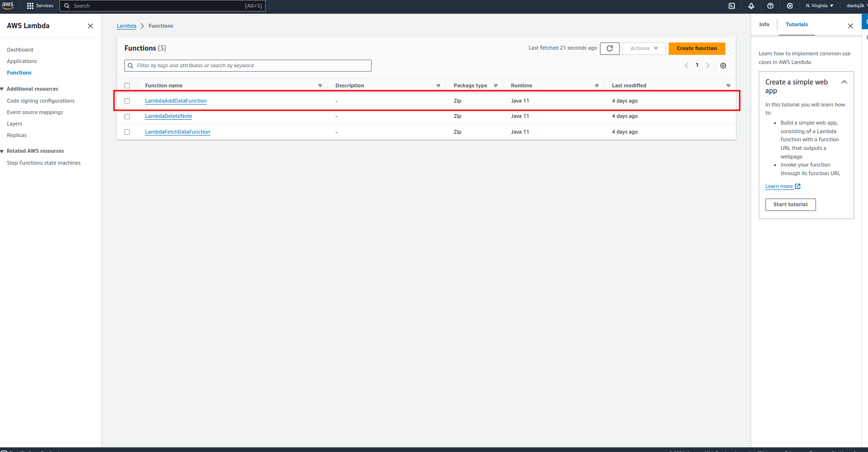
Task: Check the LambdaFetchDataFunction row checkbox
Action: pos(127,132)
